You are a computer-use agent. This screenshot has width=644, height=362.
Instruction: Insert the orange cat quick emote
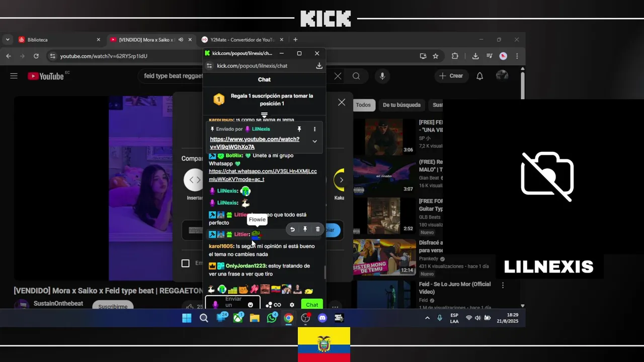[x=244, y=290]
